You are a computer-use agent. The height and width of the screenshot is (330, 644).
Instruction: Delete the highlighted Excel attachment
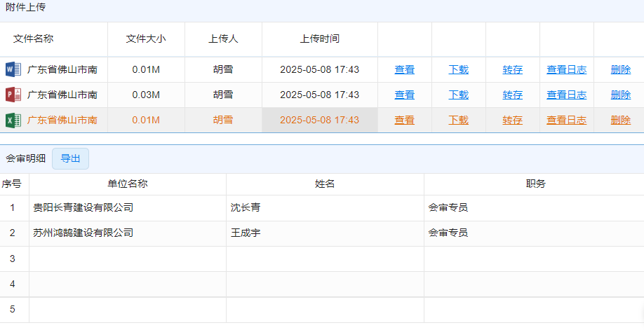click(620, 120)
